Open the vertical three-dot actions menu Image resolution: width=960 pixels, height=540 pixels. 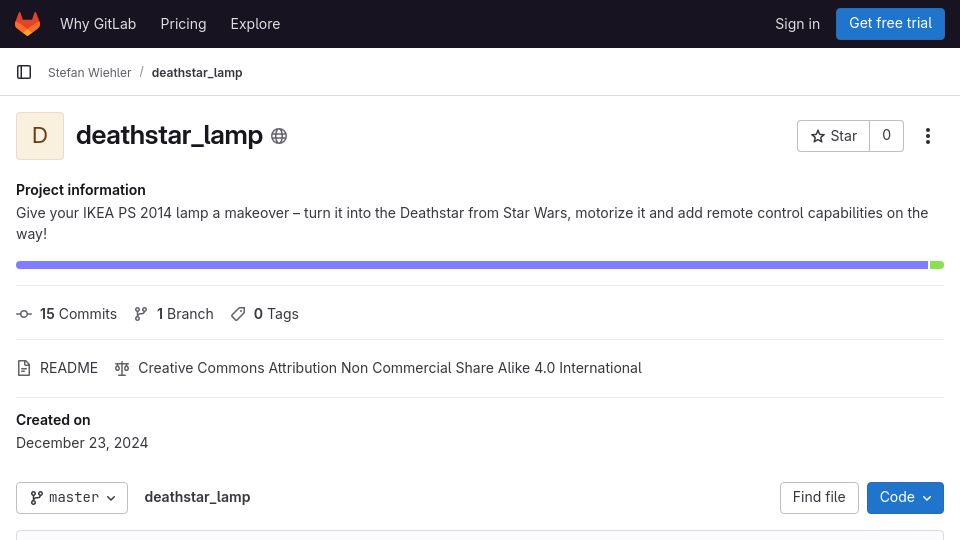pos(928,136)
